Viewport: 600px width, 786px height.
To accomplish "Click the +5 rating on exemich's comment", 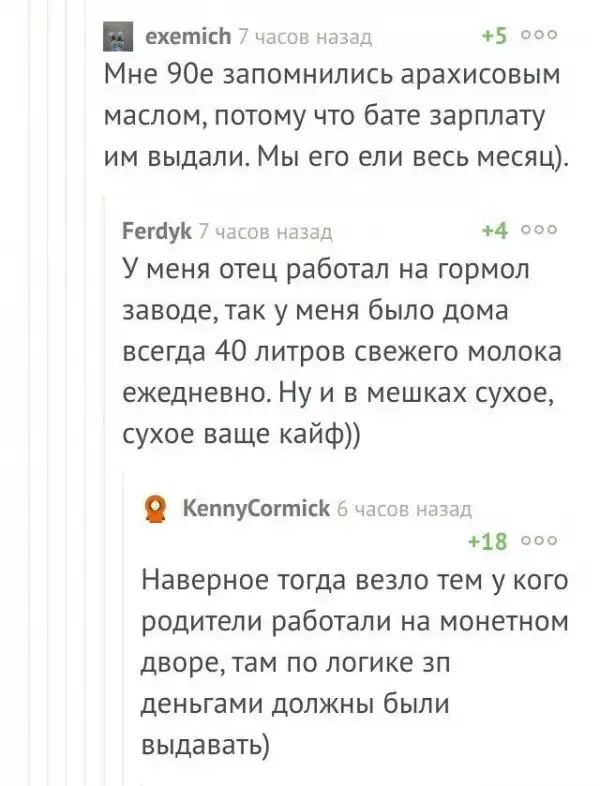I will 497,38.
